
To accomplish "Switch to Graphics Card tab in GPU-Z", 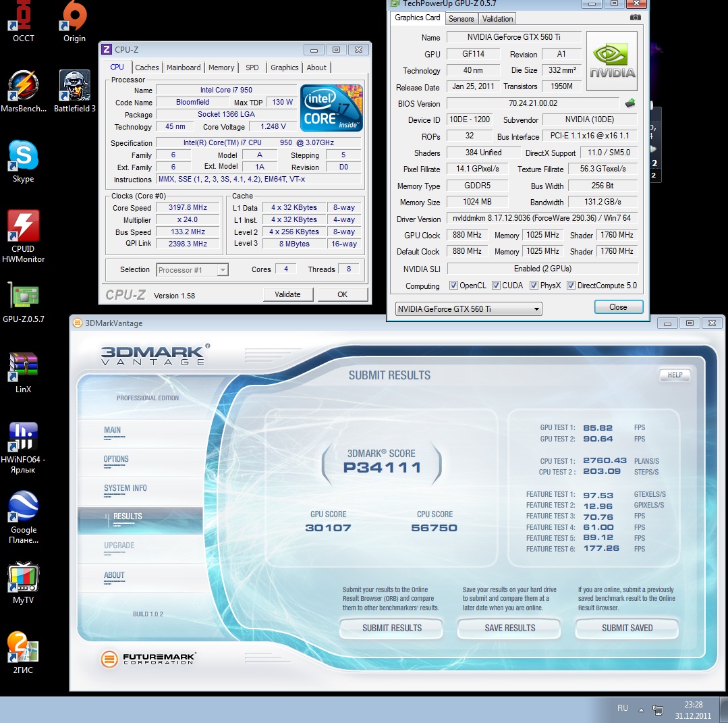I will [x=418, y=18].
